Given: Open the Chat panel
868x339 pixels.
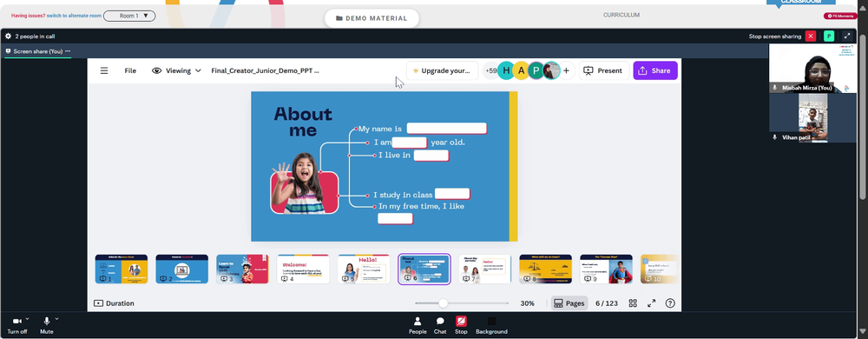Looking at the screenshot, I should point(440,325).
